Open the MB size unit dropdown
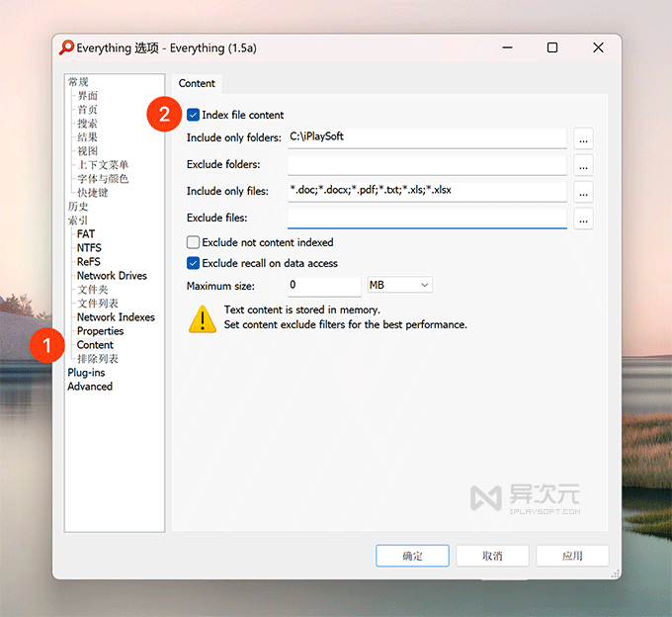Screen dimensions: 672x617 click(x=399, y=285)
